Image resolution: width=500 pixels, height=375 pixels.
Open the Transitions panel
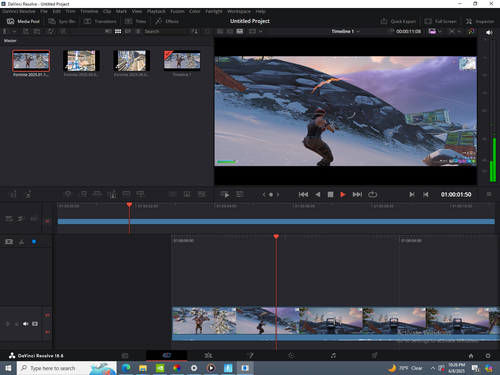[100, 21]
